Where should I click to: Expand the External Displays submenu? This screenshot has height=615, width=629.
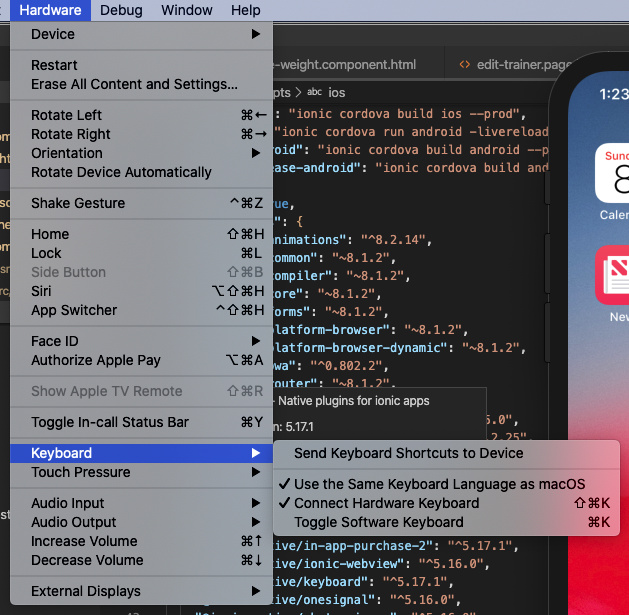[141, 591]
